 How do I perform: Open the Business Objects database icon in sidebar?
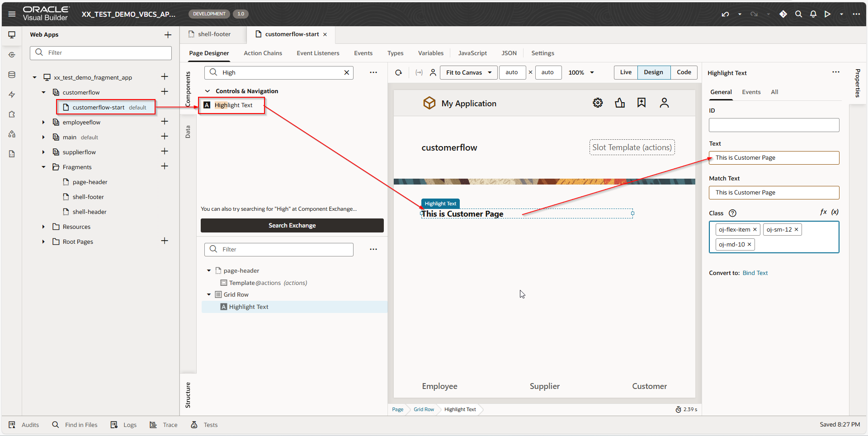12,75
